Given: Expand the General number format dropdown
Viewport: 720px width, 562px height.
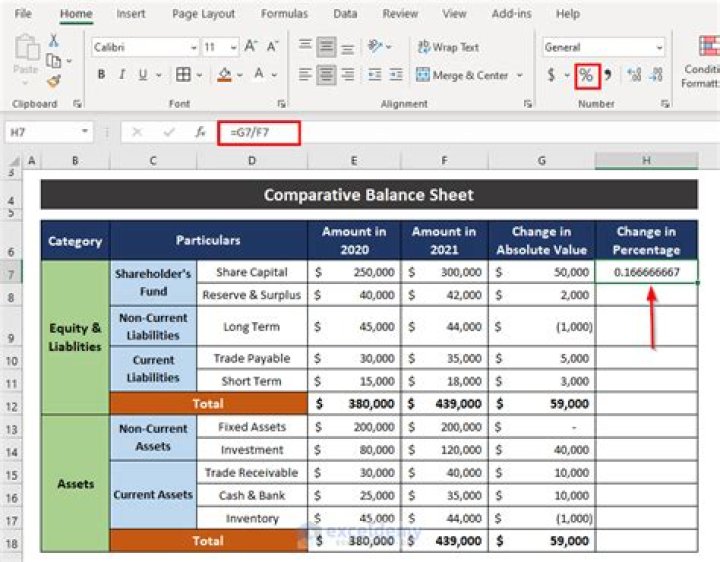Looking at the screenshot, I should point(659,48).
